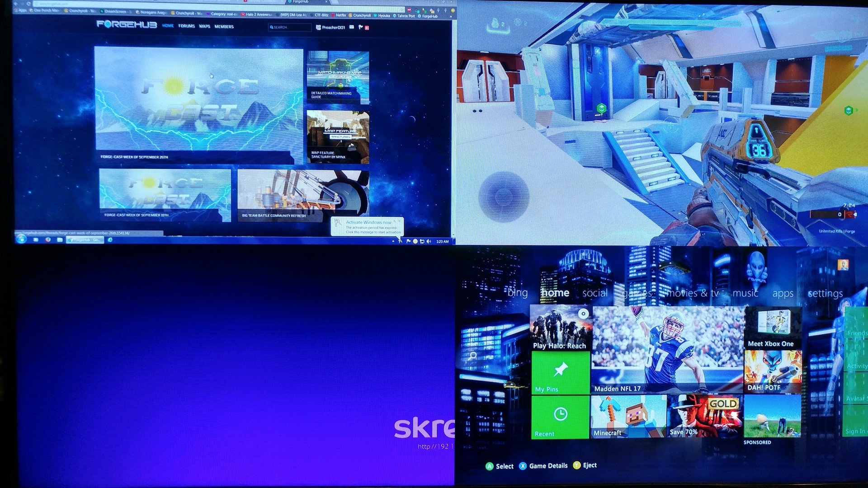The width and height of the screenshot is (868, 488).
Task: Expand hidden system tray icons arrow
Action: tap(393, 241)
